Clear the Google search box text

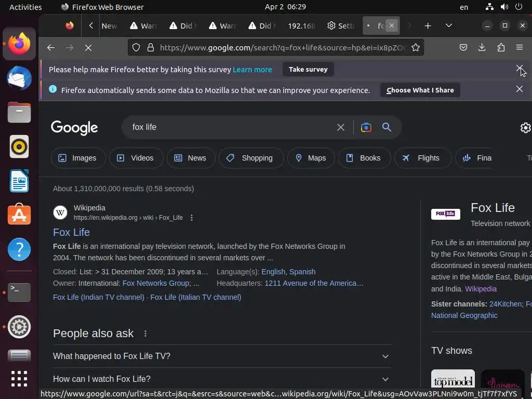click(x=341, y=127)
